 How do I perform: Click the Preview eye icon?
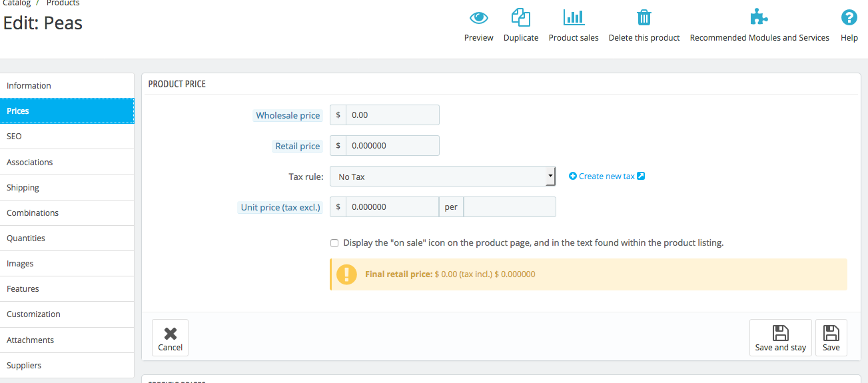pyautogui.click(x=478, y=18)
